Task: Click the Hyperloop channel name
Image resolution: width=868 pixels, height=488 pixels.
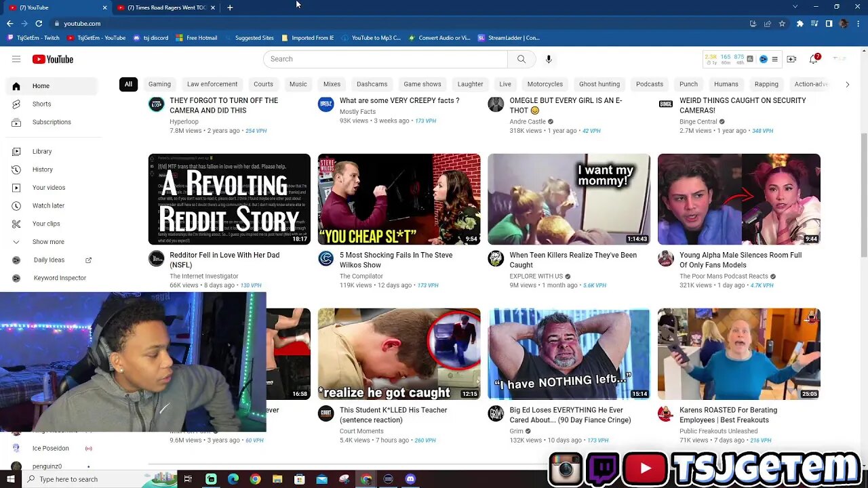Action: [184, 122]
